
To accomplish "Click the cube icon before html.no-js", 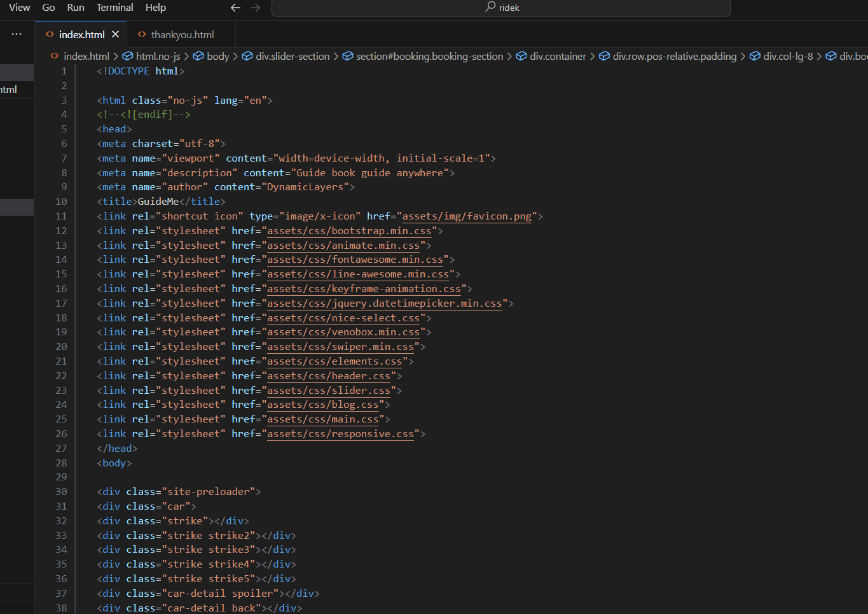I will click(x=128, y=57).
